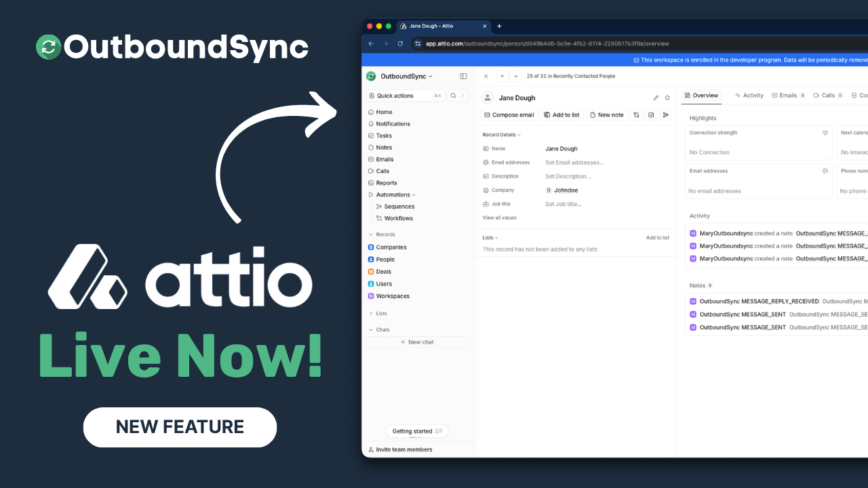The height and width of the screenshot is (488, 868).
Task: Go to previous record with up chevron
Action: coord(502,77)
